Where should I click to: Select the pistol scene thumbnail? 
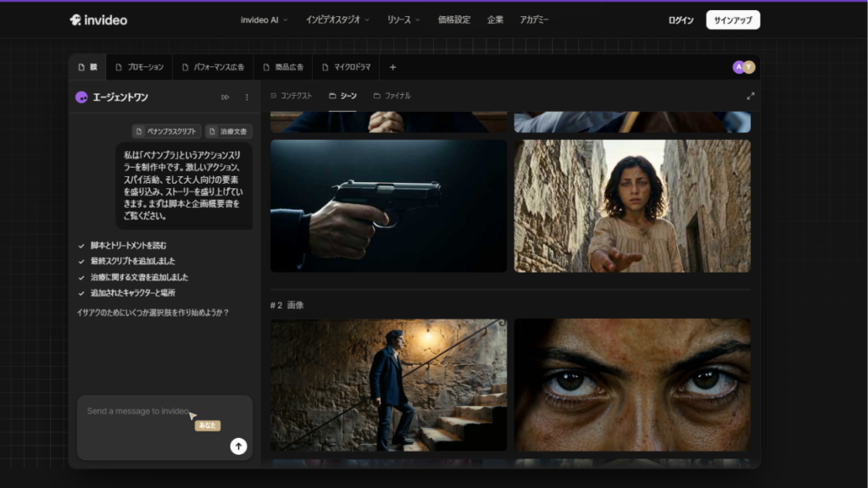coord(388,206)
